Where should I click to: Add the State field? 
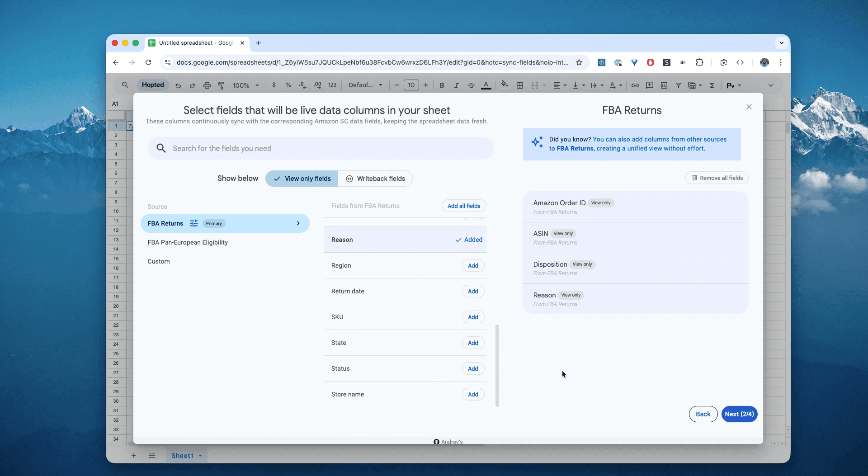point(473,343)
